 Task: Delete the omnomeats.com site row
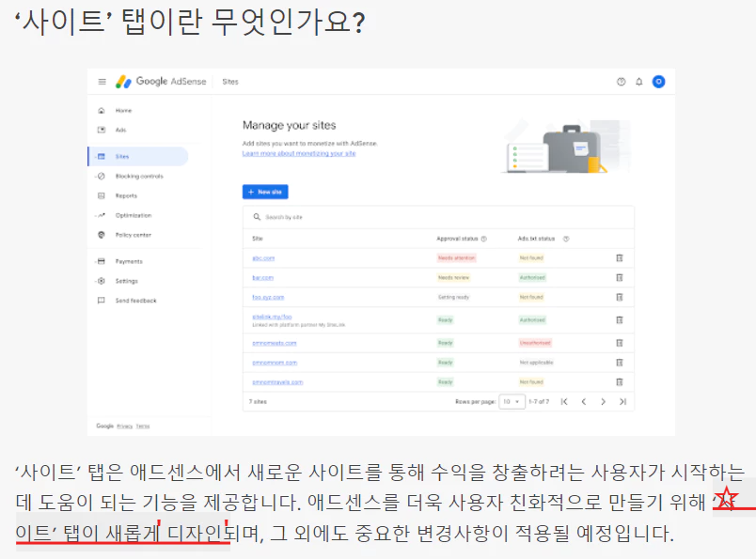point(620,343)
